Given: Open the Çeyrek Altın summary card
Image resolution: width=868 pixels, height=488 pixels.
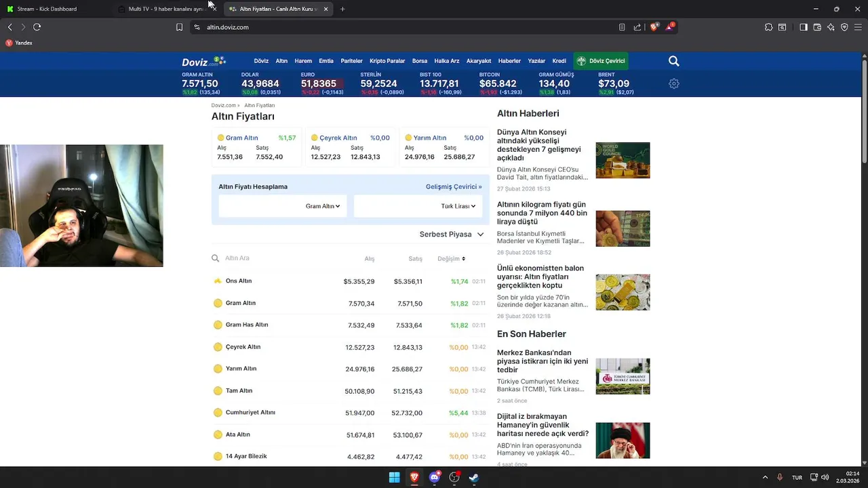Looking at the screenshot, I should tap(351, 147).
